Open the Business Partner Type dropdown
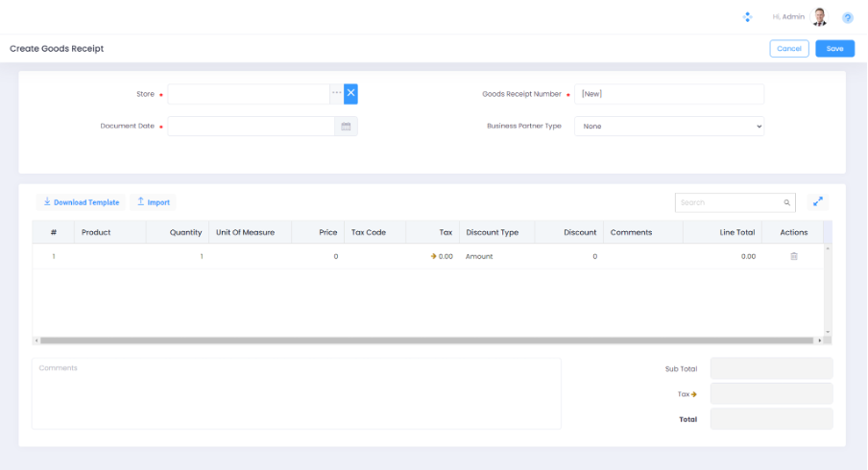868x470 pixels. [669, 126]
